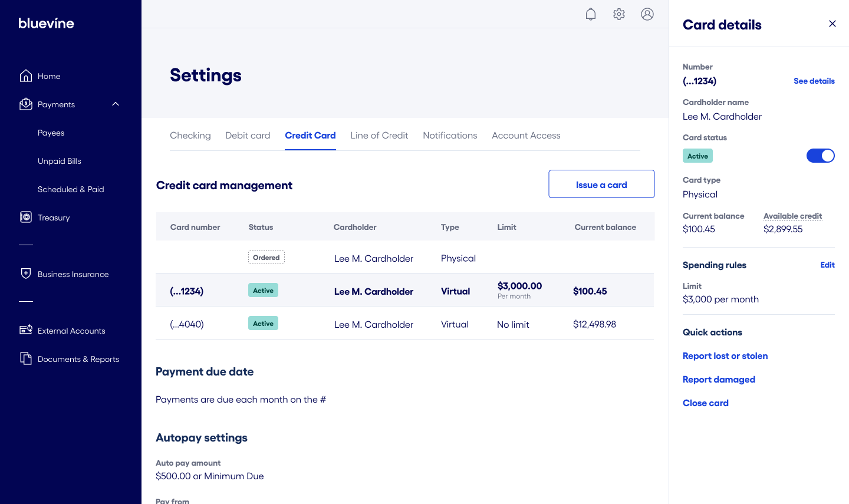Collapse the Payments section chevron
Image resolution: width=849 pixels, height=504 pixels.
click(x=115, y=104)
